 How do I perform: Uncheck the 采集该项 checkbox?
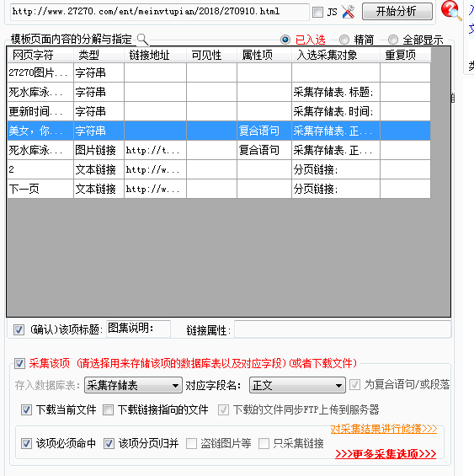point(19,363)
